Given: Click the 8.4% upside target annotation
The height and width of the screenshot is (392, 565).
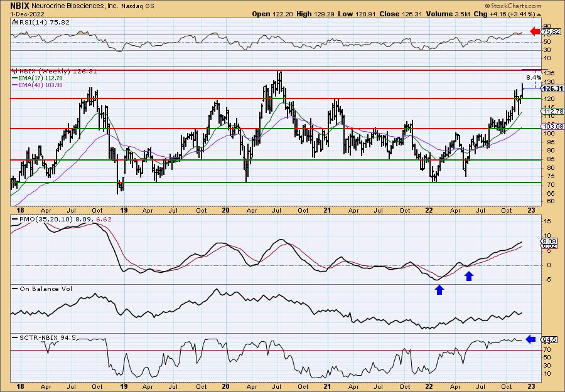Looking at the screenshot, I should [x=533, y=77].
